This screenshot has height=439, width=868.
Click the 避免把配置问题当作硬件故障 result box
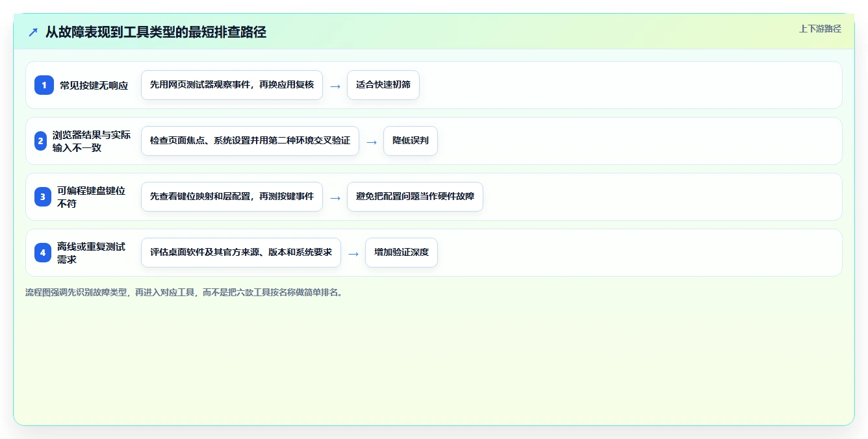415,197
